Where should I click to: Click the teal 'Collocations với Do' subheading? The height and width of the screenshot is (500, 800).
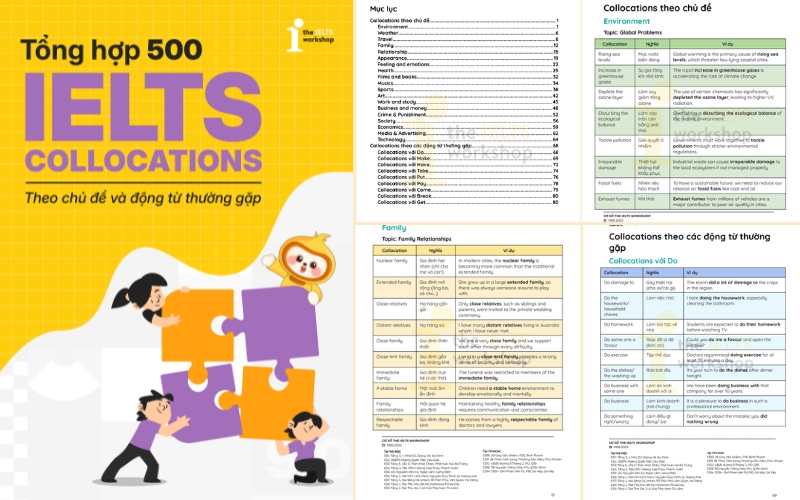tap(643, 261)
